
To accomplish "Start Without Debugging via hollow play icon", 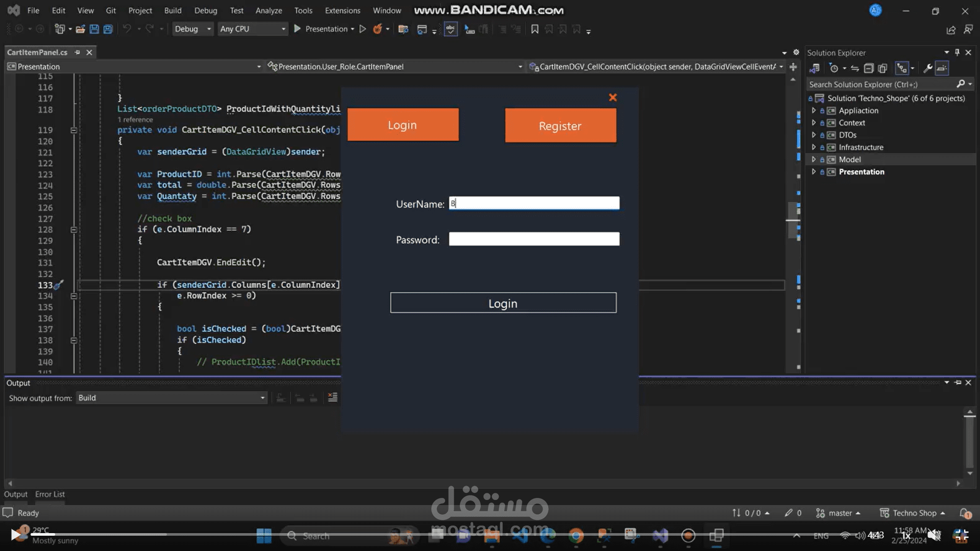I will click(x=362, y=29).
